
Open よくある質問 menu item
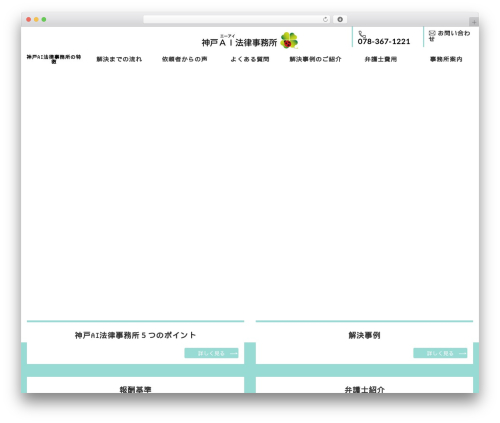click(x=250, y=59)
